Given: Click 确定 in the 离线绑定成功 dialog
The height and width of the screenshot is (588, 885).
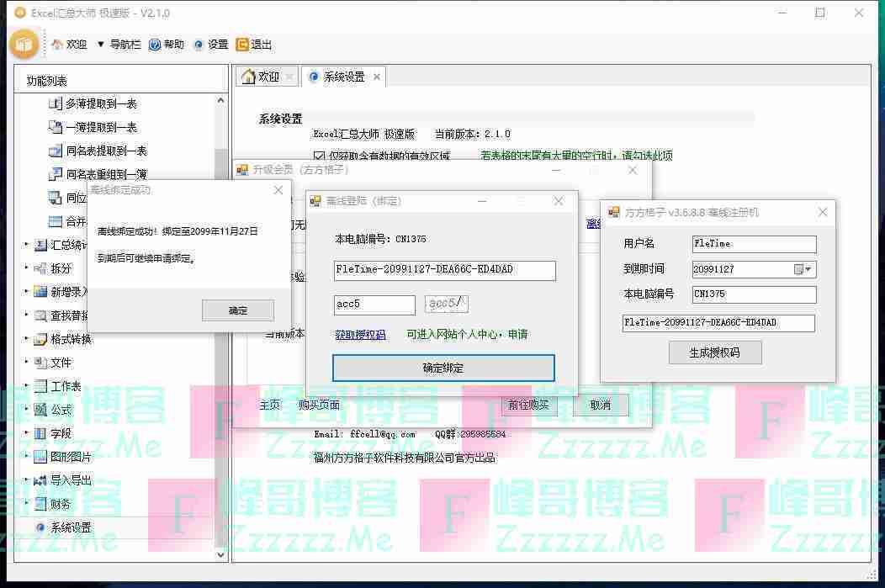Looking at the screenshot, I should click(238, 310).
